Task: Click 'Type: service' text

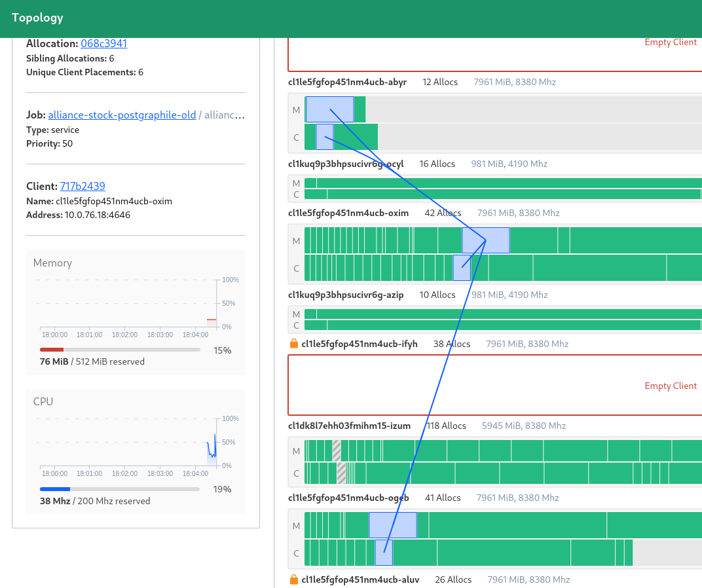Action: coord(53,130)
